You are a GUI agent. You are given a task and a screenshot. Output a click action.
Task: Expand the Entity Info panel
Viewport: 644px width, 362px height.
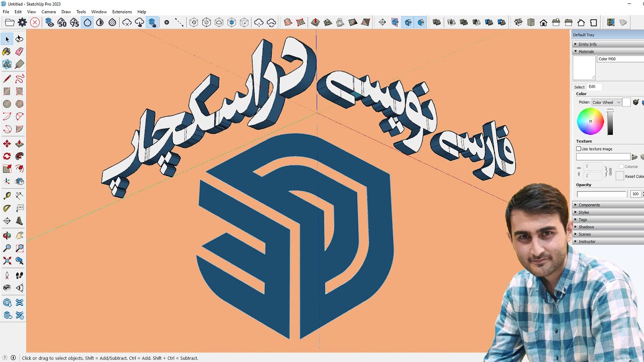[608, 44]
